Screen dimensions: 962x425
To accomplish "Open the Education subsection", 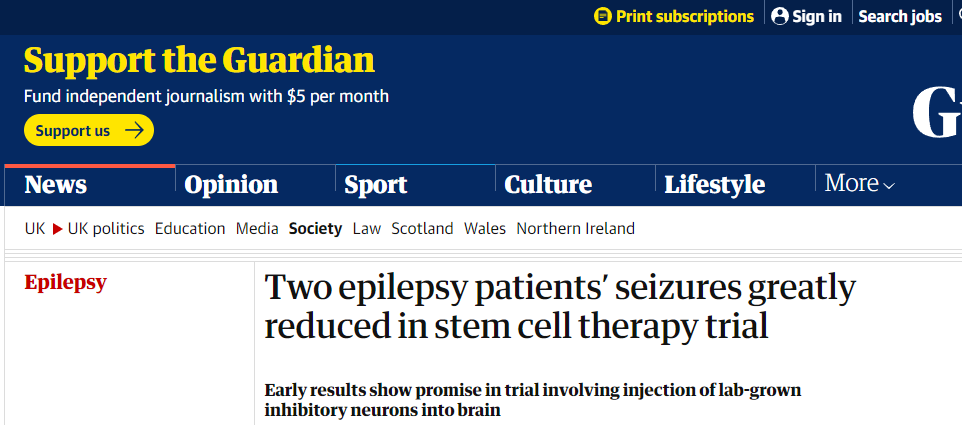I will tap(190, 228).
